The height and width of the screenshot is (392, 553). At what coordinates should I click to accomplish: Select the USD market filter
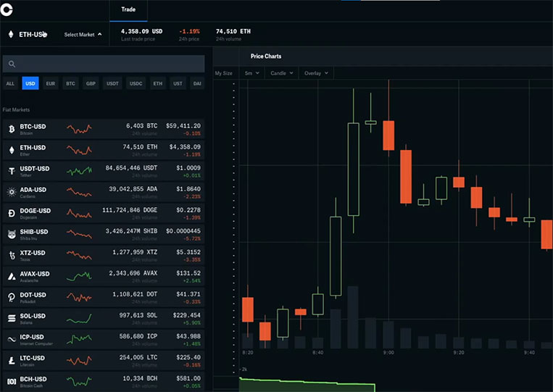coord(30,83)
